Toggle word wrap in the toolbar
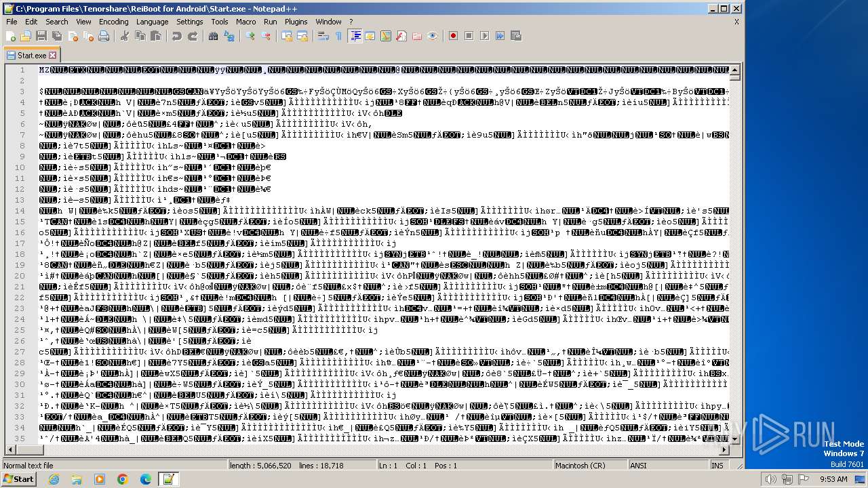Viewport: 868px width, 488px height. [323, 36]
